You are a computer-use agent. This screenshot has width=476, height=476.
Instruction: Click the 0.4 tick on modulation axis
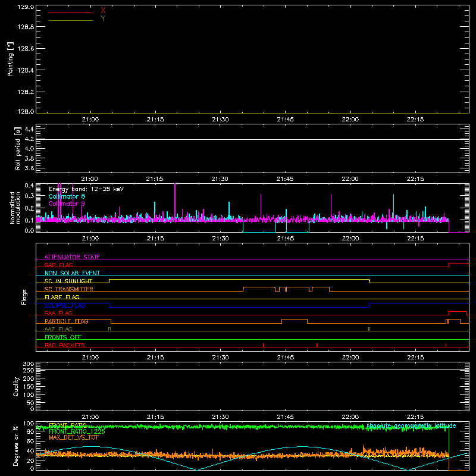[29, 186]
